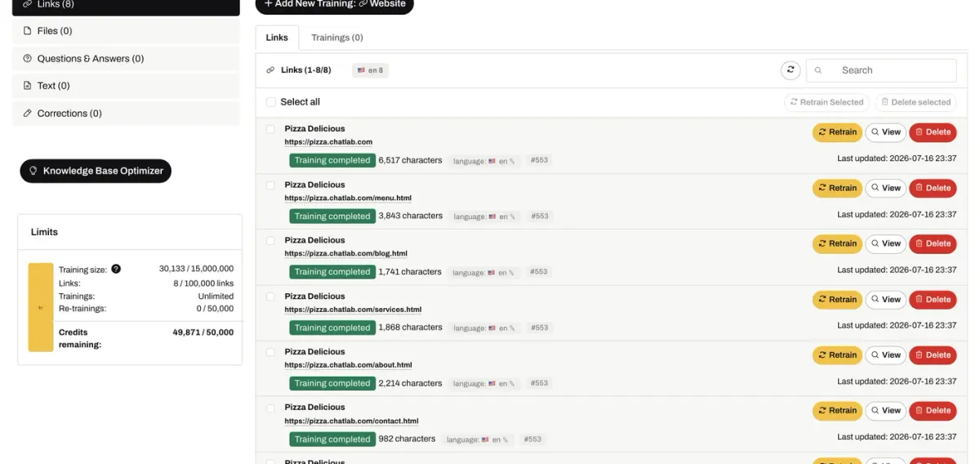980x464 pixels.
Task: Check the box for the about.html link
Action: point(271,352)
